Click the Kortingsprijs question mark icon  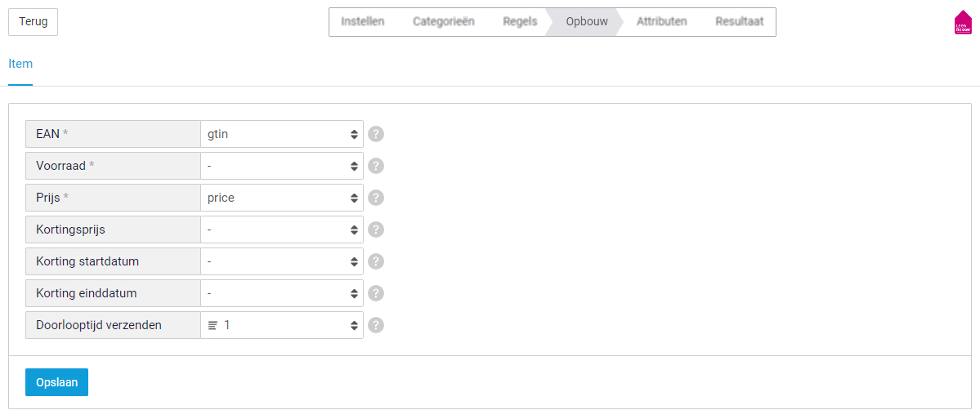(x=376, y=230)
